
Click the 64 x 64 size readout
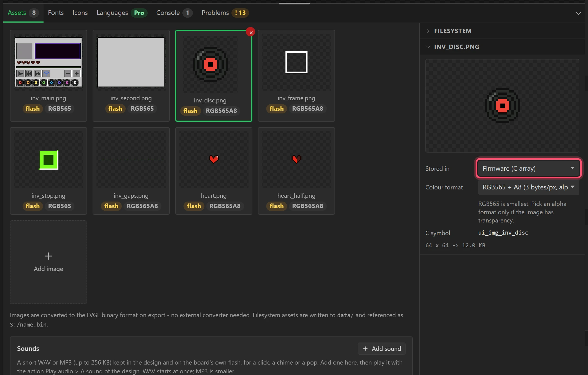pyautogui.click(x=455, y=245)
